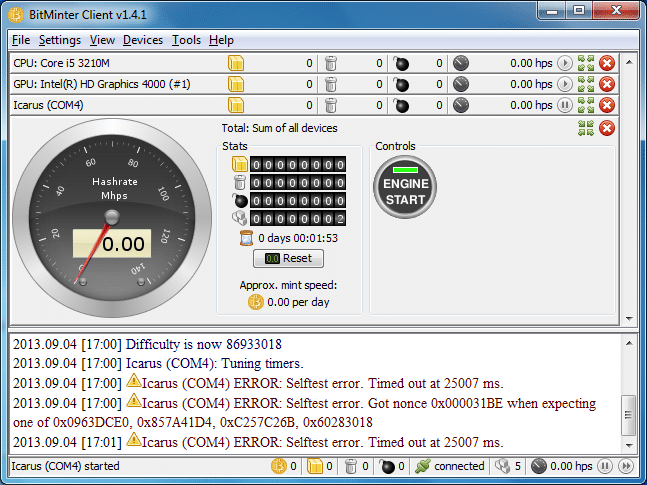Click rejected trash icon in Icarus row
The image size is (647, 485).
331,105
